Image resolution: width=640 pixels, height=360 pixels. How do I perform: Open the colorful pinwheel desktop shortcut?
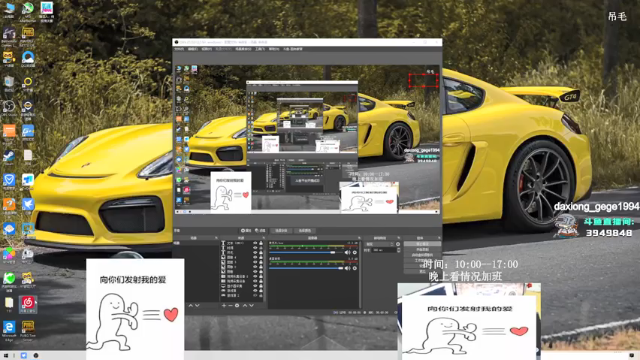9,254
